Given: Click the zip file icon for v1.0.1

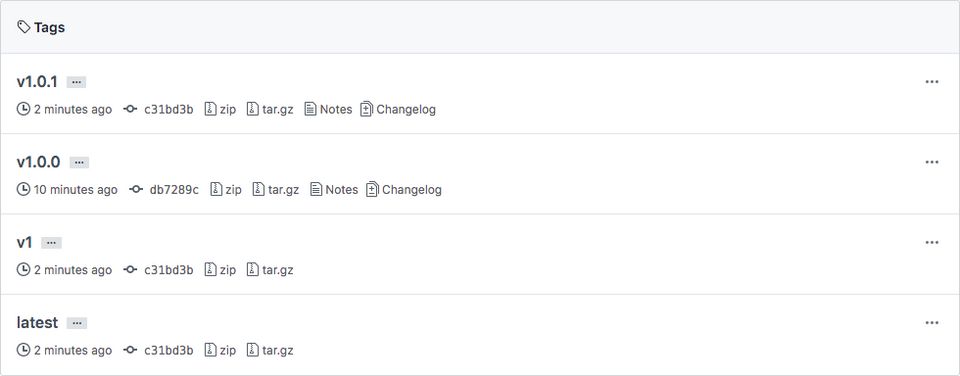Looking at the screenshot, I should click(x=211, y=110).
